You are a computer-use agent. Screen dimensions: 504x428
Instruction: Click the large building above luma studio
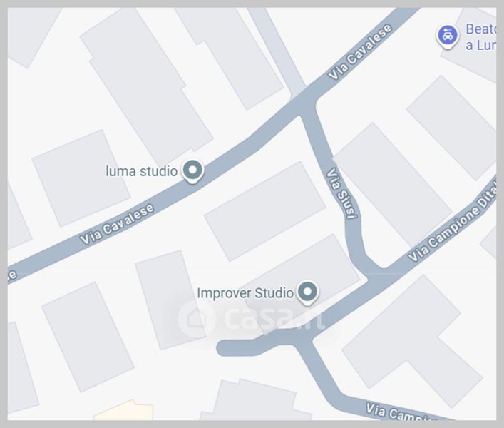point(147,86)
